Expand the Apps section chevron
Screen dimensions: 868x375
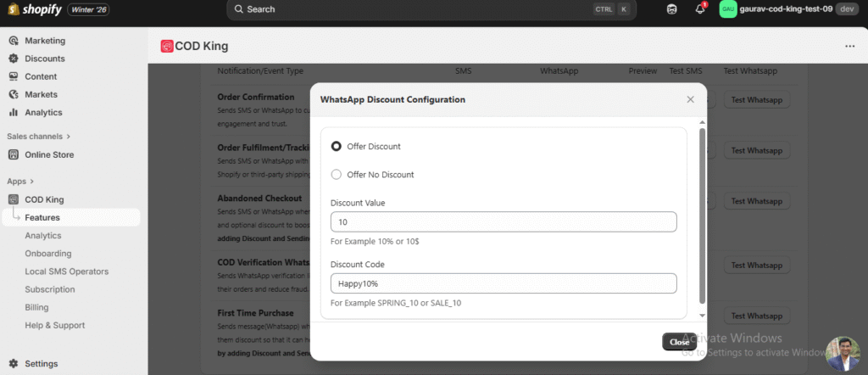coord(31,181)
